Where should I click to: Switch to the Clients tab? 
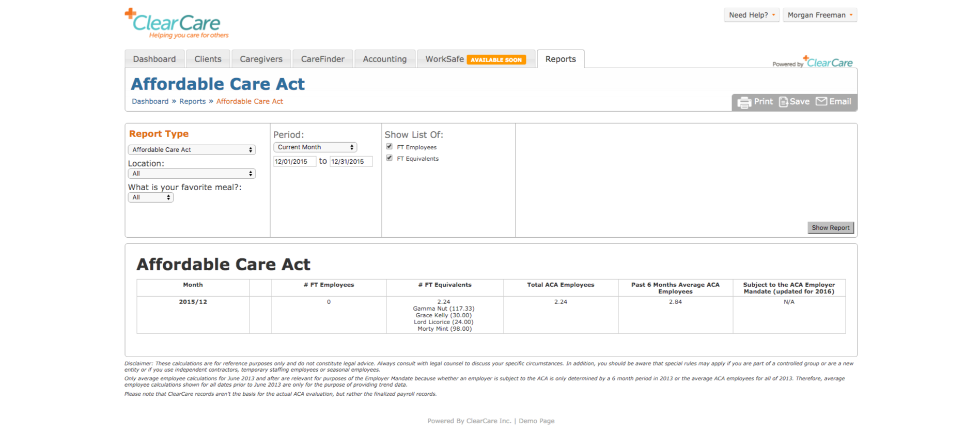tap(208, 59)
